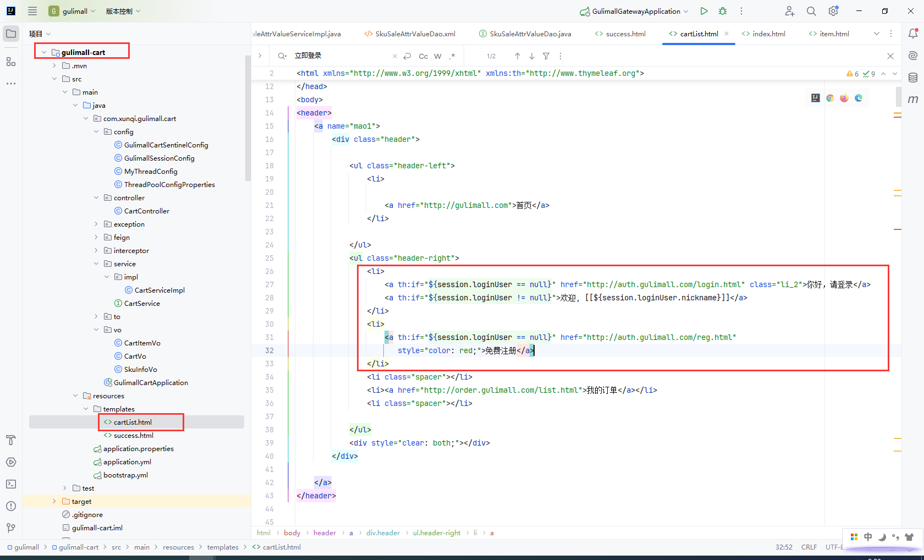Open the Project tool window icon
The height and width of the screenshot is (560, 924).
[11, 34]
